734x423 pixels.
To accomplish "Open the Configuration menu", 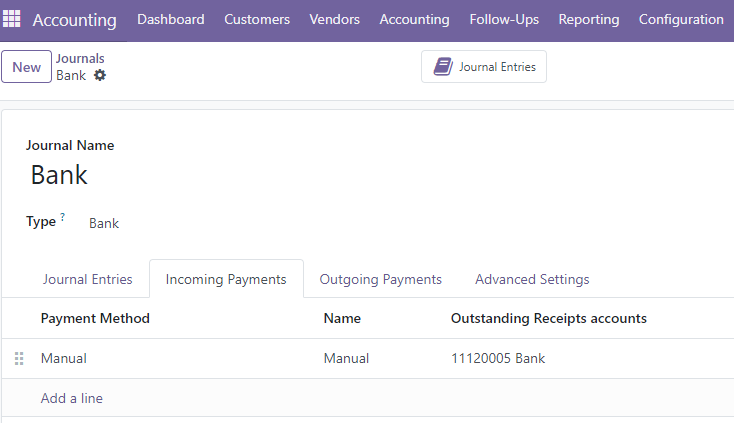I will point(681,19).
